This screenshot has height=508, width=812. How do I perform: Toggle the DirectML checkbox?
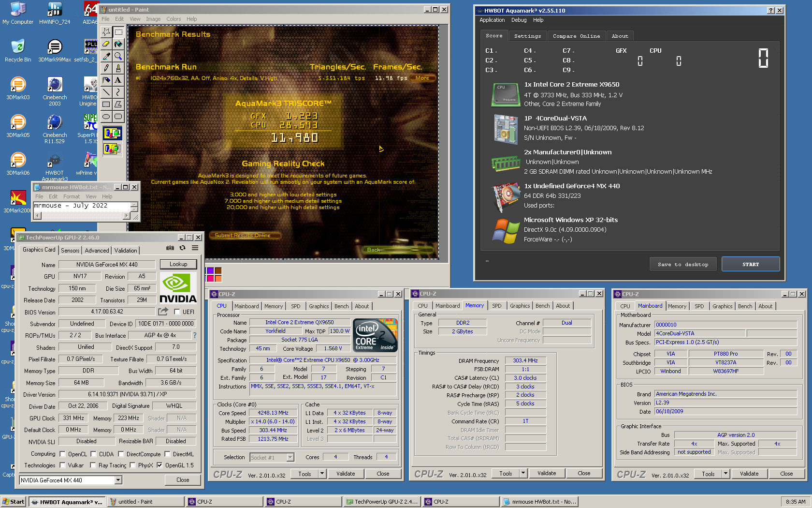167,454
